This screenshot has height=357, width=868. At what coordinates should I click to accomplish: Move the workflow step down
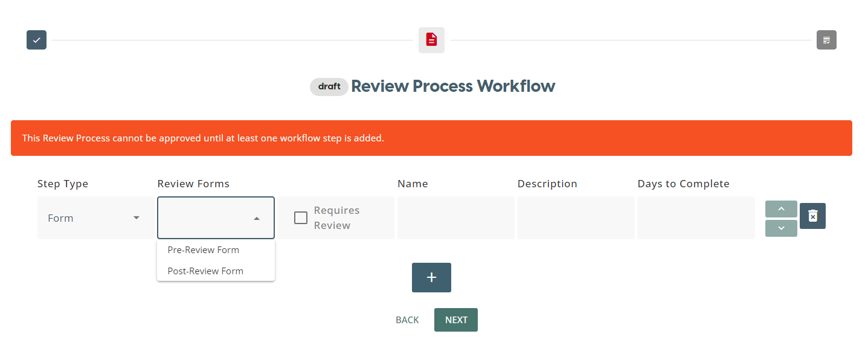point(781,228)
